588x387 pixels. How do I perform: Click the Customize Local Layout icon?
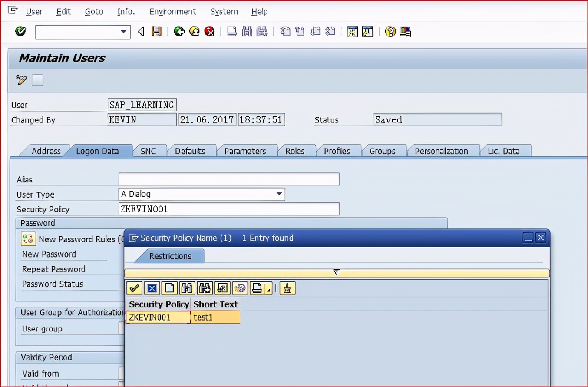405,32
